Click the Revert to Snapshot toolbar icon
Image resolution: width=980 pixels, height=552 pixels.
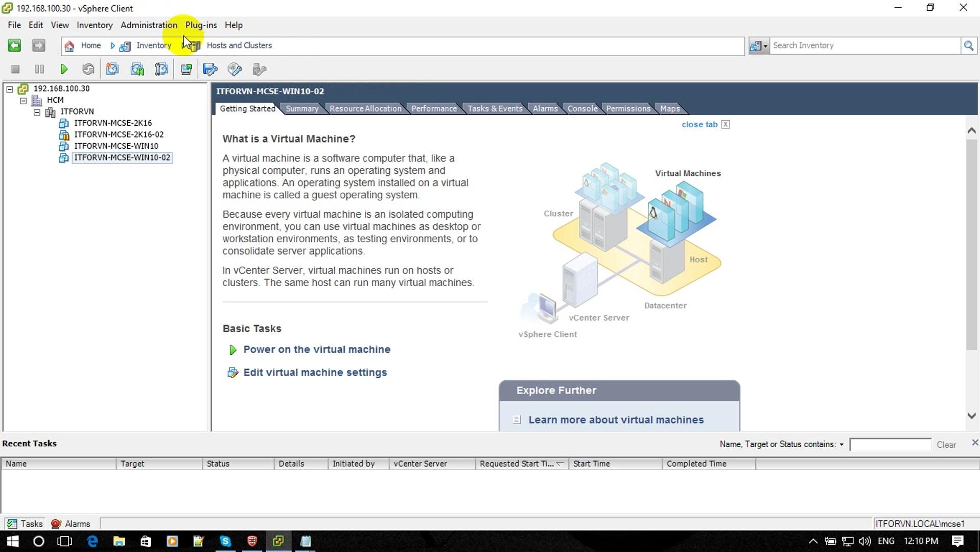137,69
